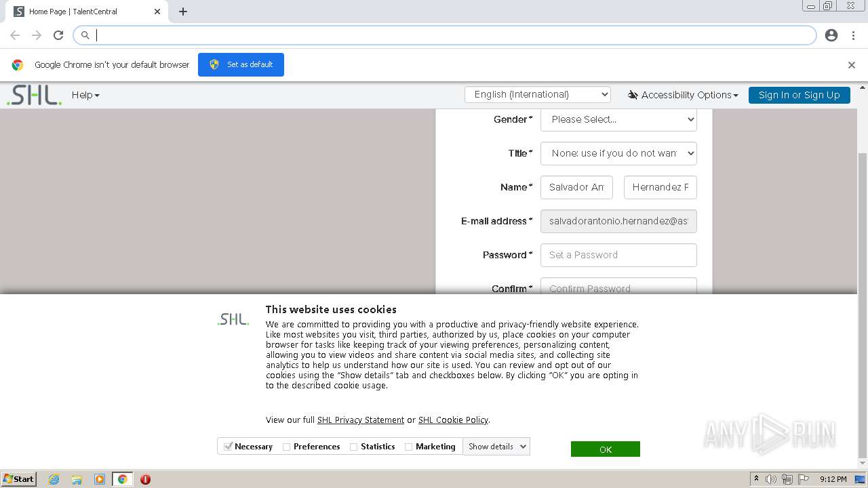The height and width of the screenshot is (488, 868).
Task: Select the Home Page TalentCentral tab
Action: point(85,12)
